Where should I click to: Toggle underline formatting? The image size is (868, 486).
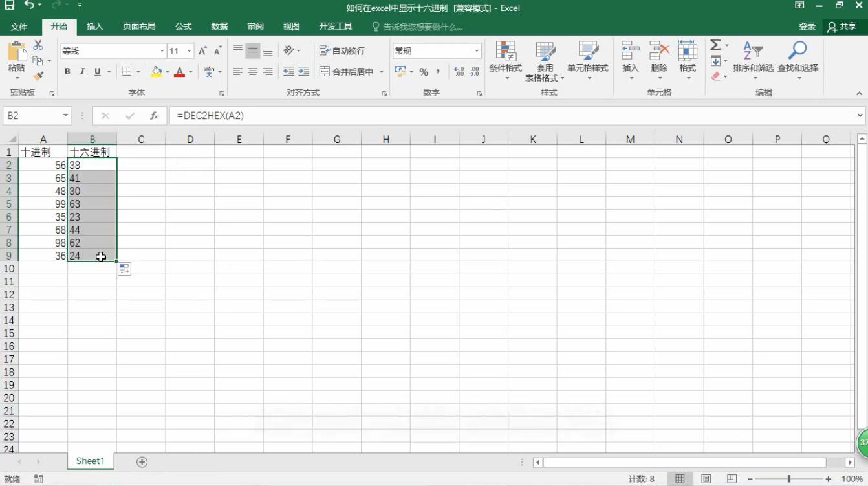pyautogui.click(x=97, y=72)
